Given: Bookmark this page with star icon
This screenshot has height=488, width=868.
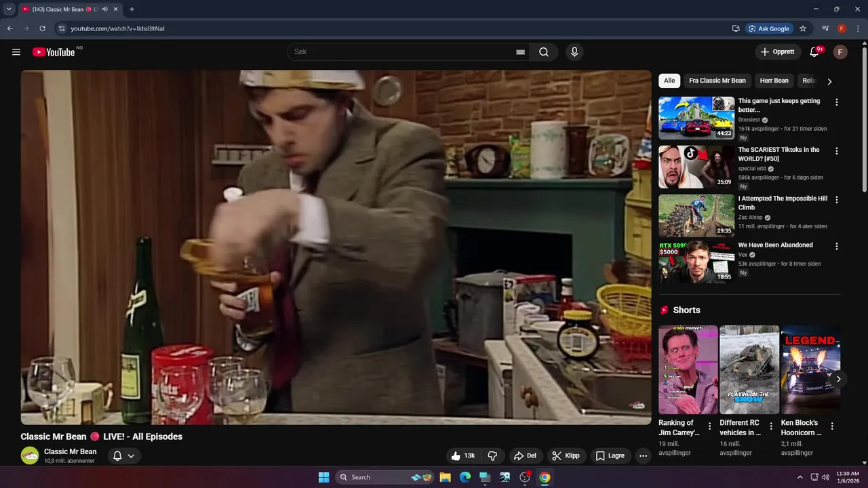Looking at the screenshot, I should pyautogui.click(x=803, y=28).
